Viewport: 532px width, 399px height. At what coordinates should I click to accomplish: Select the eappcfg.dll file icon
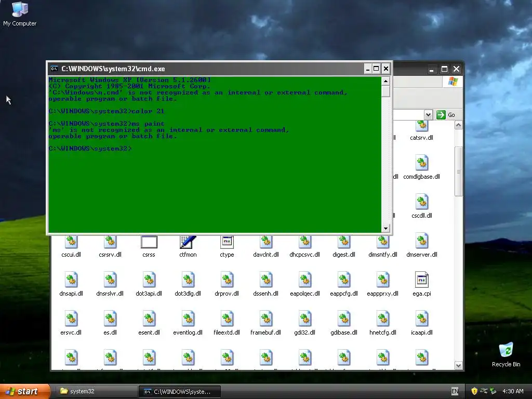coord(344,284)
